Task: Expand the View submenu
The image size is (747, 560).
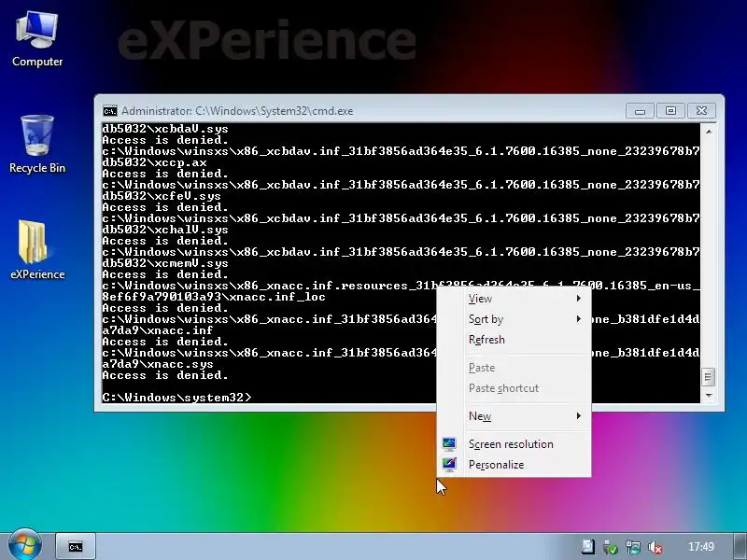Action: (514, 299)
